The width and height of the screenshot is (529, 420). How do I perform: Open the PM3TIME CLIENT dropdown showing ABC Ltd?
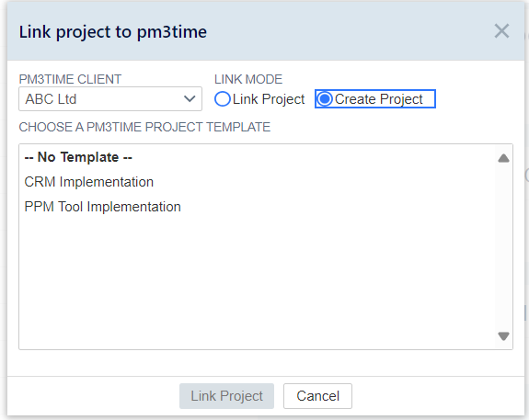point(110,98)
